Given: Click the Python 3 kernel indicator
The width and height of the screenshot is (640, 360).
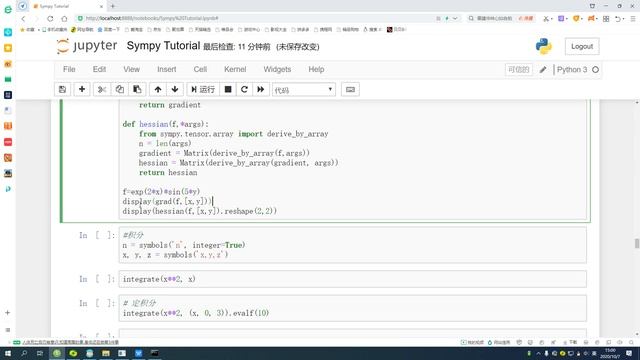Looking at the screenshot, I should [572, 69].
